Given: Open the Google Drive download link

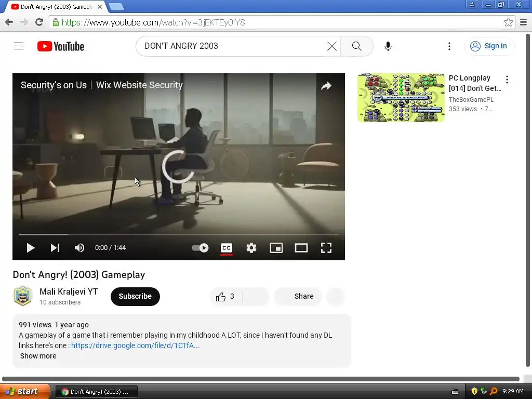Looking at the screenshot, I should click(136, 345).
